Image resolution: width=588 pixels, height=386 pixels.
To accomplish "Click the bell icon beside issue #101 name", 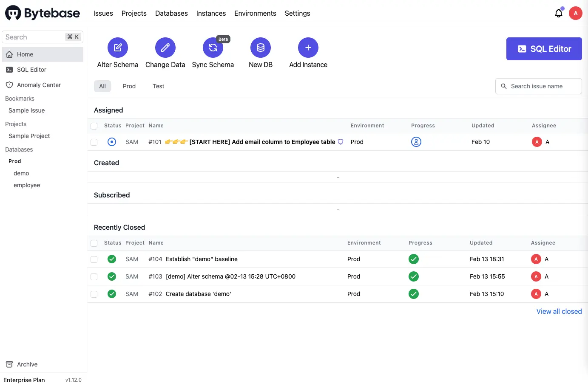I will [x=341, y=142].
